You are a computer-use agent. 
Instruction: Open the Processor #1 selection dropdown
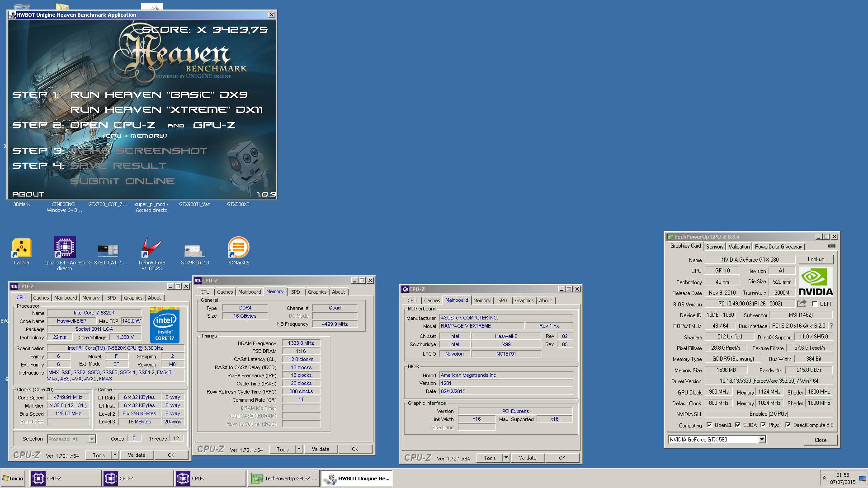tap(92, 439)
